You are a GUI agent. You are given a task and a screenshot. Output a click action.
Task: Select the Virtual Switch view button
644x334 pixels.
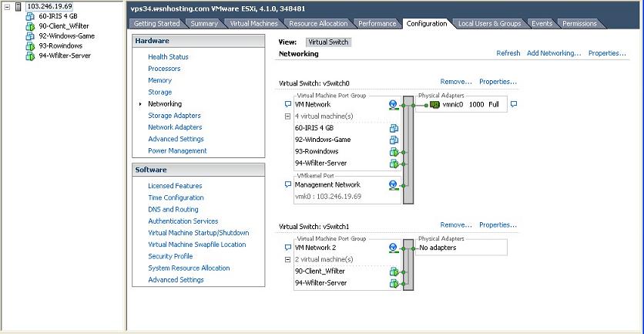328,42
